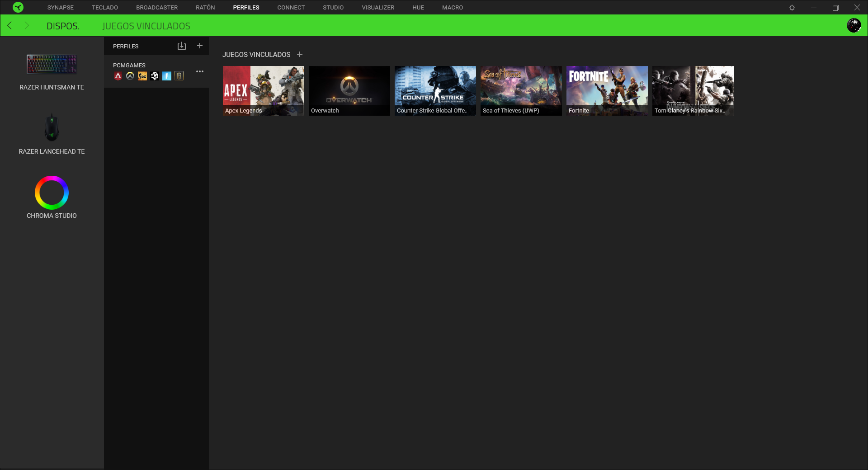
Task: Go back with the left arrow
Action: pyautogui.click(x=9, y=25)
